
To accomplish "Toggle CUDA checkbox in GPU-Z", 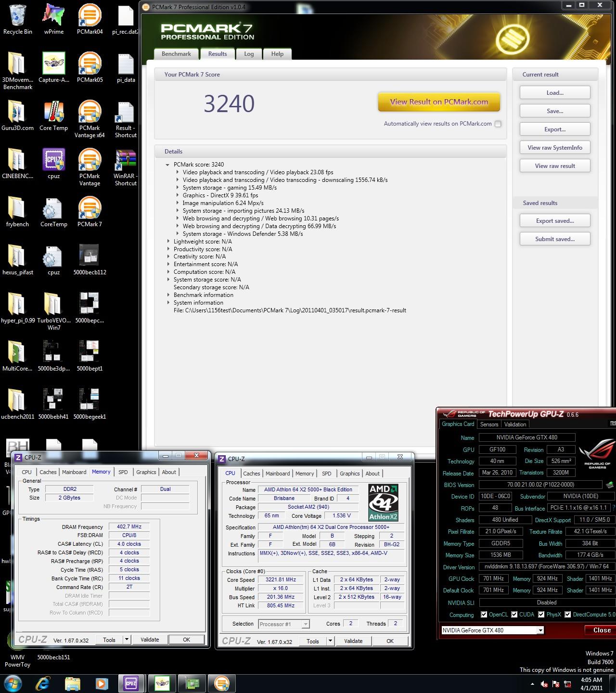I will click(x=514, y=615).
